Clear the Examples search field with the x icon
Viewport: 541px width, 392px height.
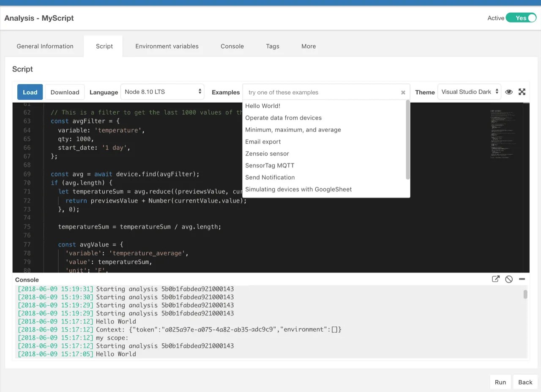(x=403, y=92)
